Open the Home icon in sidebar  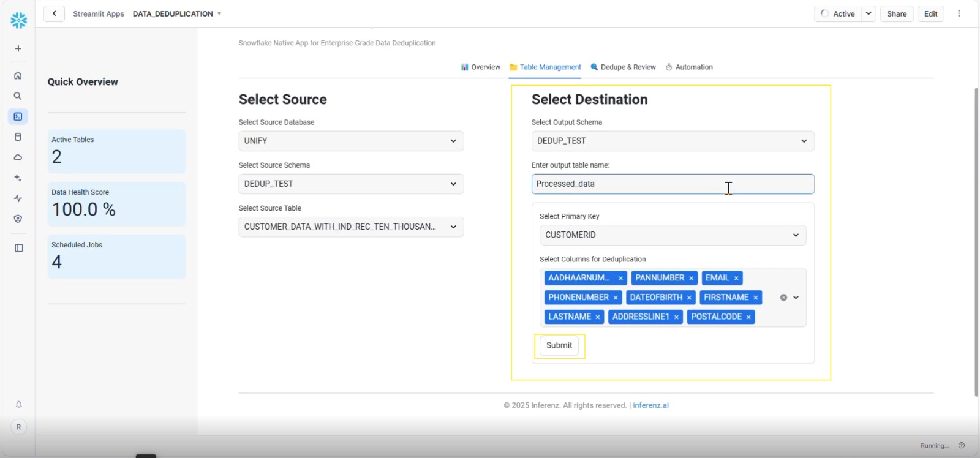coord(18,76)
